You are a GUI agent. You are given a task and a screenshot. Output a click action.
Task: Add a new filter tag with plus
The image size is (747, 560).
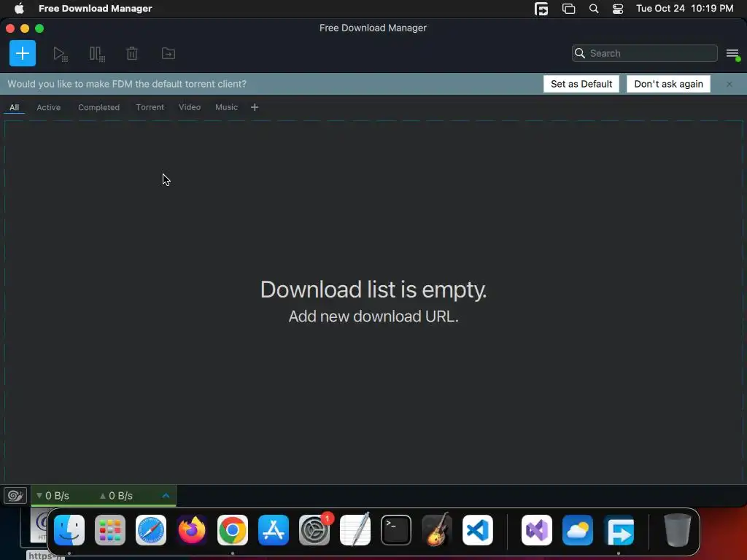coord(255,107)
